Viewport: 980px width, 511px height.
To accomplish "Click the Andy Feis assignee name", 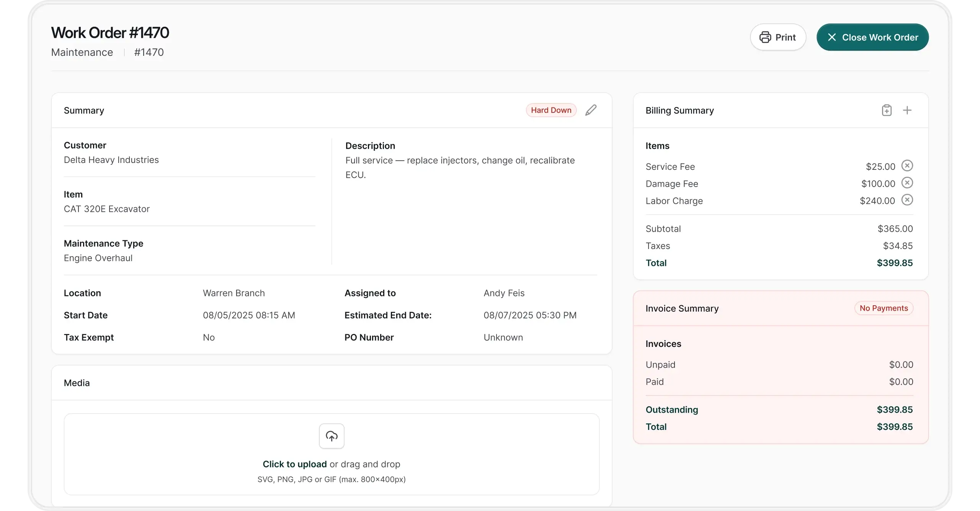I will click(x=504, y=293).
